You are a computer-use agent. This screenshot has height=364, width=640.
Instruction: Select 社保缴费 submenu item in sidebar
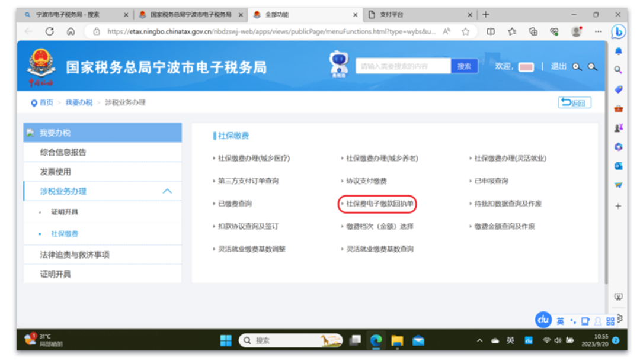[x=64, y=234]
